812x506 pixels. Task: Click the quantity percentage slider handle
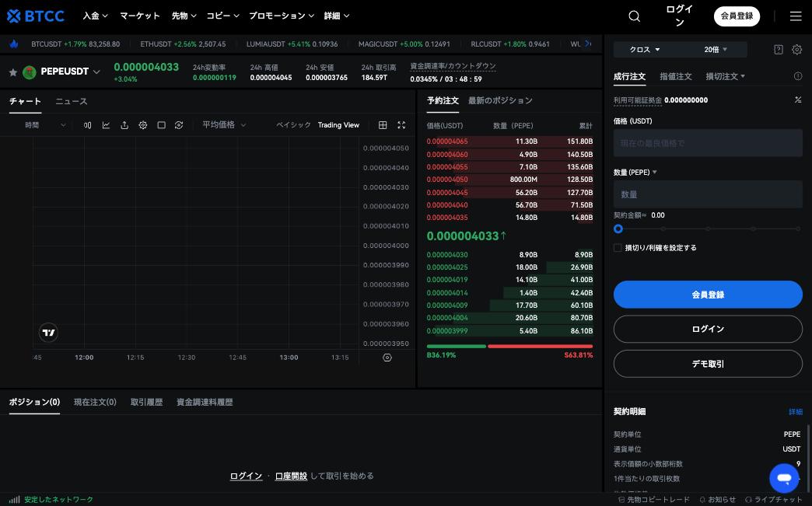pyautogui.click(x=618, y=229)
